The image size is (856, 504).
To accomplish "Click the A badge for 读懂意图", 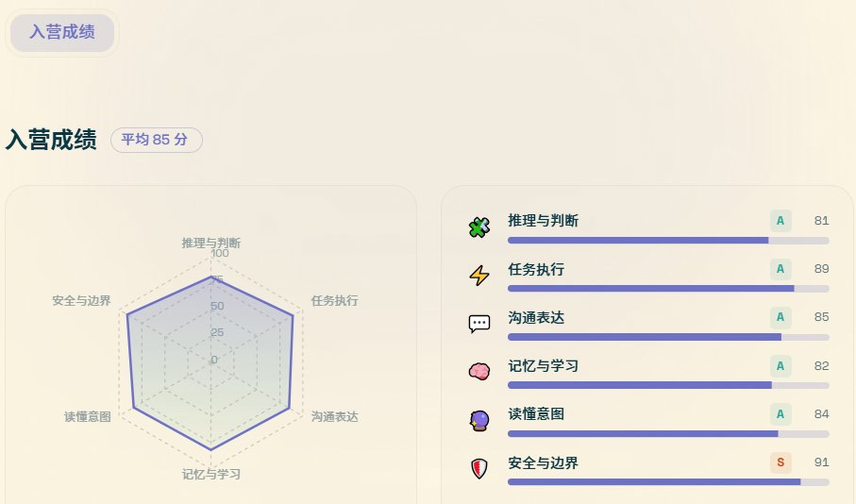I will [780, 413].
